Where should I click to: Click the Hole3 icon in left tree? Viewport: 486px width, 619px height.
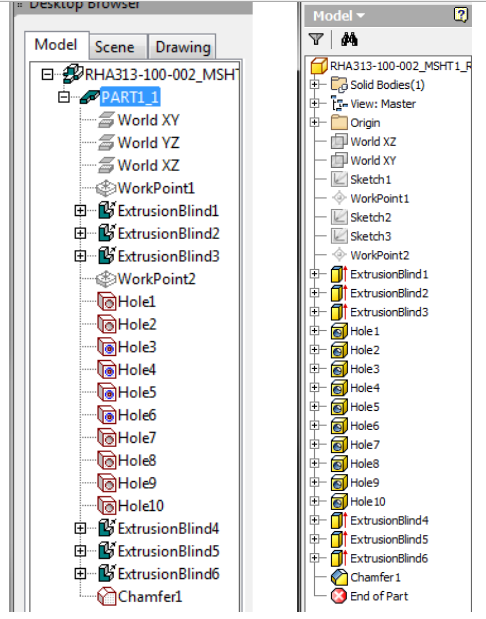click(107, 347)
